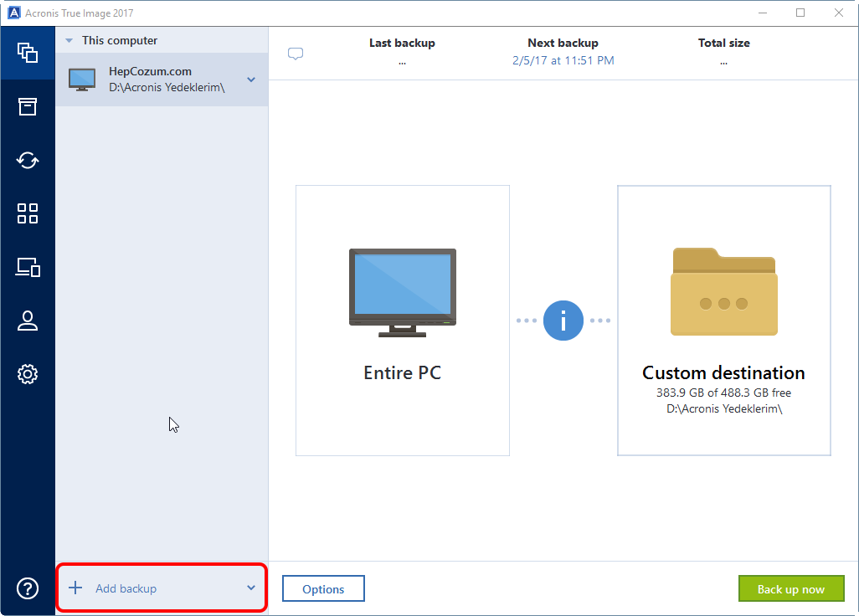Image resolution: width=859 pixels, height=616 pixels.
Task: Open the Tools grid icon
Action: pyautogui.click(x=28, y=213)
